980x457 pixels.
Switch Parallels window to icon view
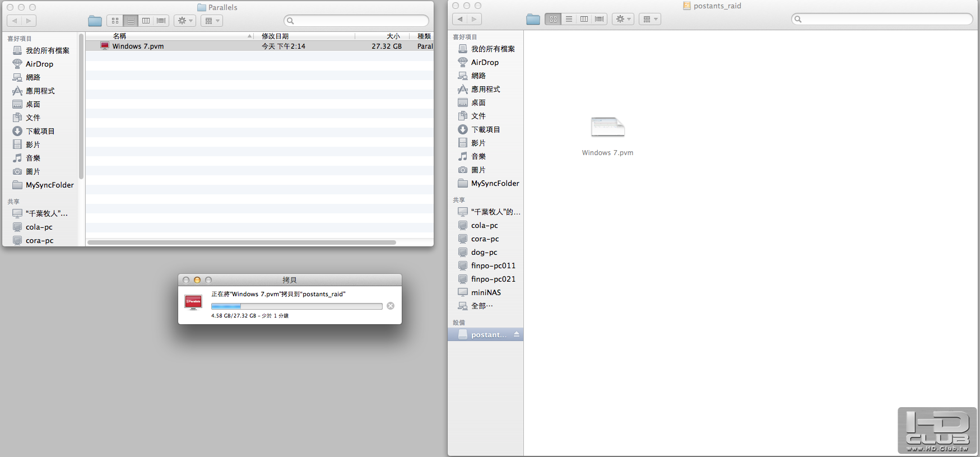(x=115, y=21)
